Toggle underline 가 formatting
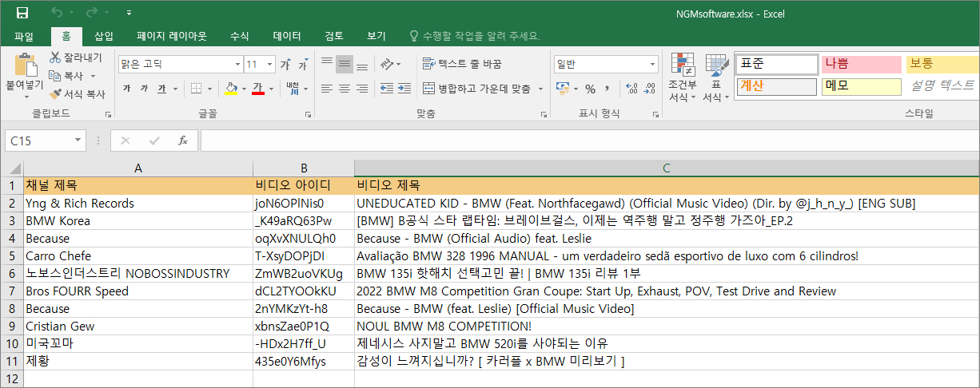This screenshot has height=388, width=980. point(161,88)
